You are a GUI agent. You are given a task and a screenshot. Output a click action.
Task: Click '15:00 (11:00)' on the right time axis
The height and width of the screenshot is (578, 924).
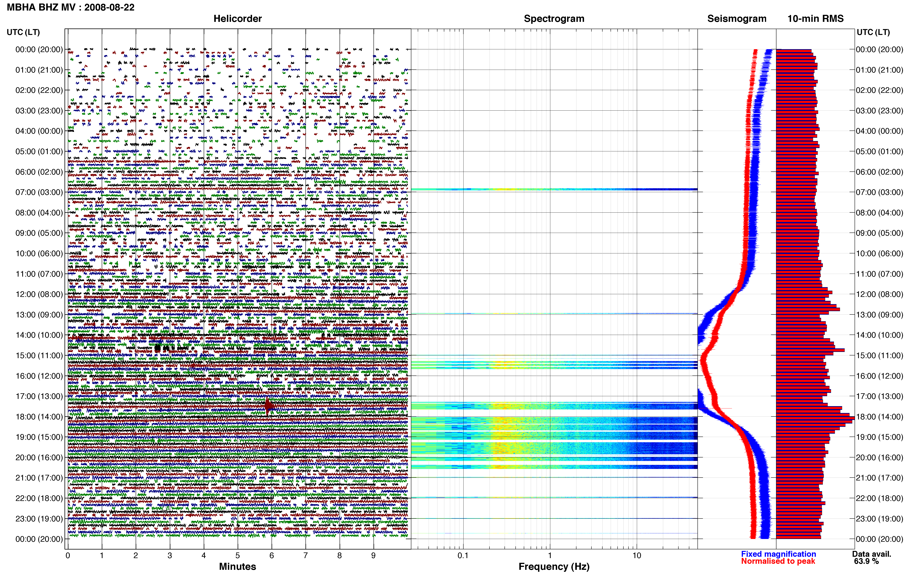point(880,355)
